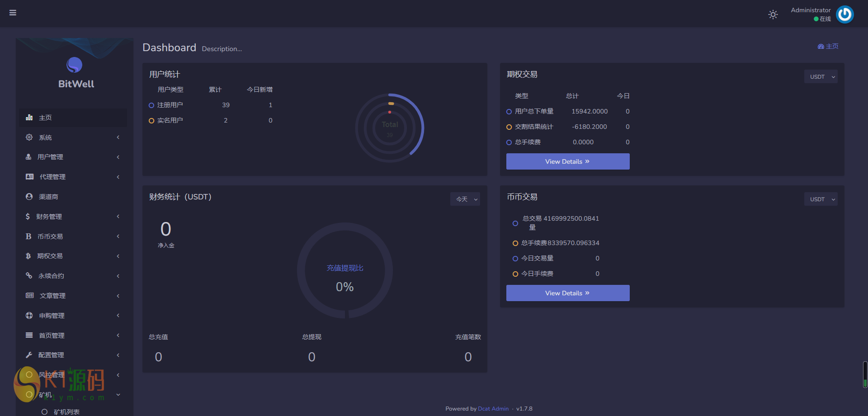Click the 代理管理 ID card icon
Screen dimensions: 868x416
coord(30,177)
